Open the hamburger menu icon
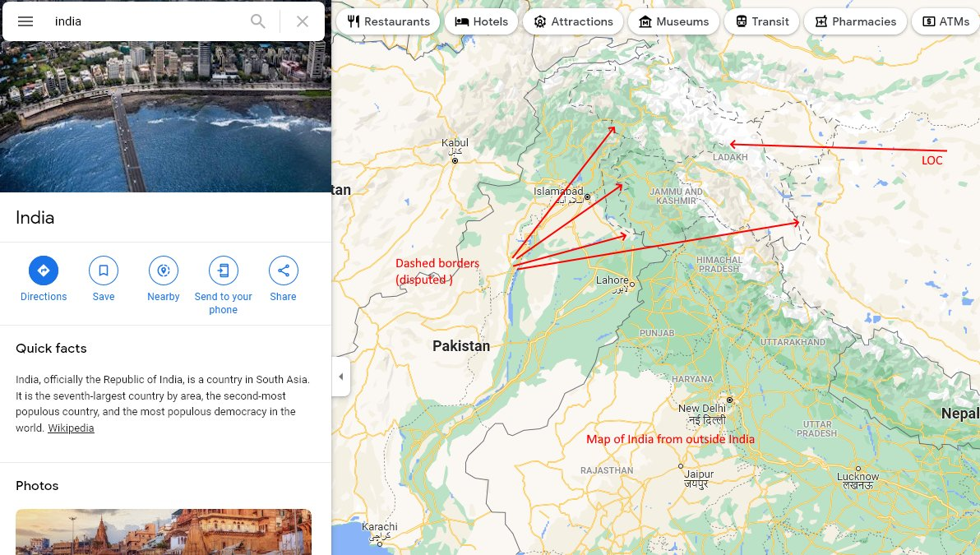 [25, 21]
